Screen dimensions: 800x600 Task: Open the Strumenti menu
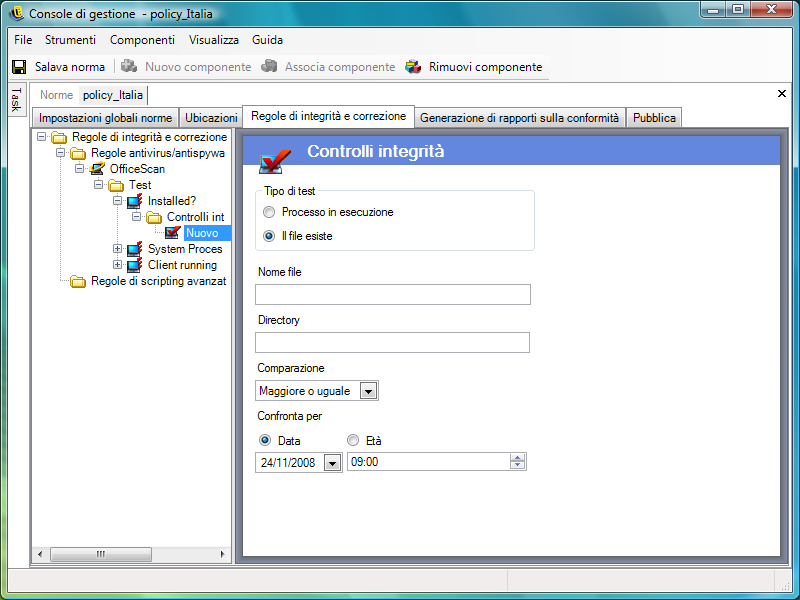click(70, 40)
